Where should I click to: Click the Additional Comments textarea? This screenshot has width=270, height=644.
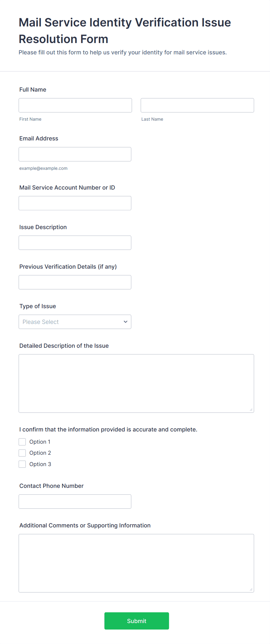tap(136, 563)
